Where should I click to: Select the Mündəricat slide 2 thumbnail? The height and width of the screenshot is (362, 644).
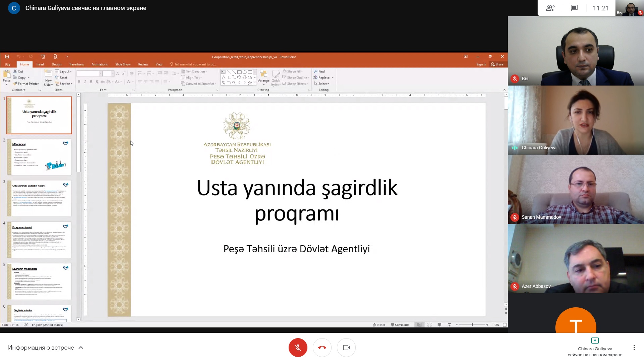pyautogui.click(x=39, y=157)
